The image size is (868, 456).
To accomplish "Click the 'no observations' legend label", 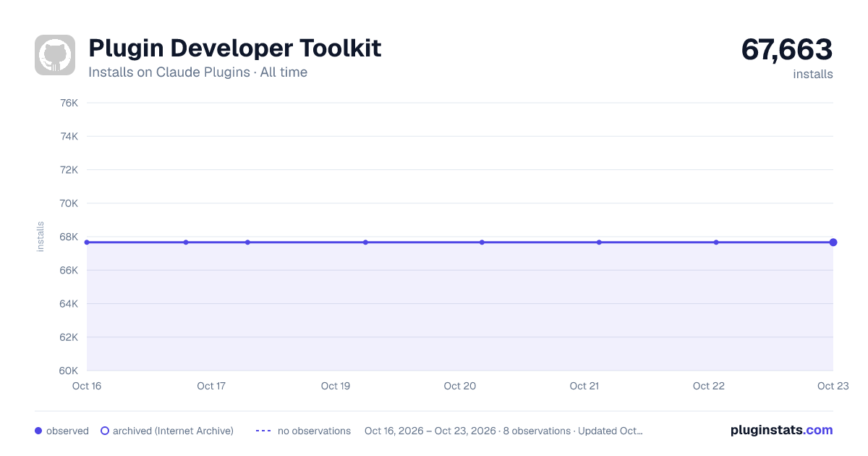I will coord(314,431).
